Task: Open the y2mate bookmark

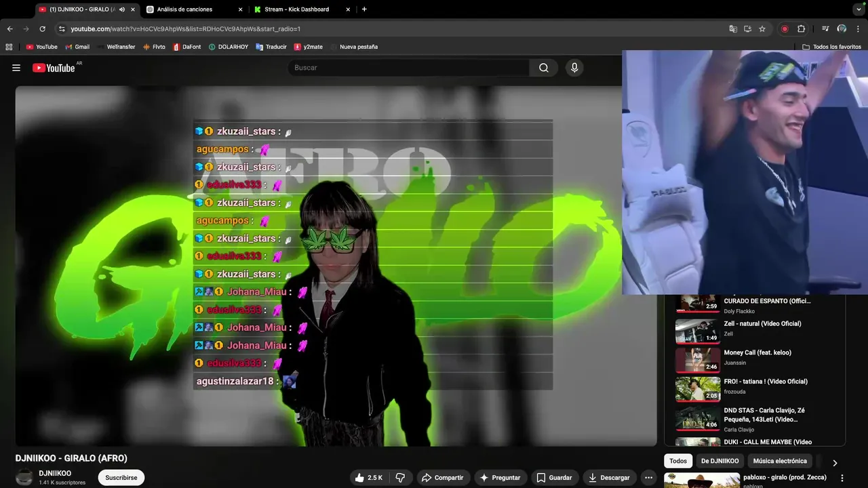Action: point(309,47)
